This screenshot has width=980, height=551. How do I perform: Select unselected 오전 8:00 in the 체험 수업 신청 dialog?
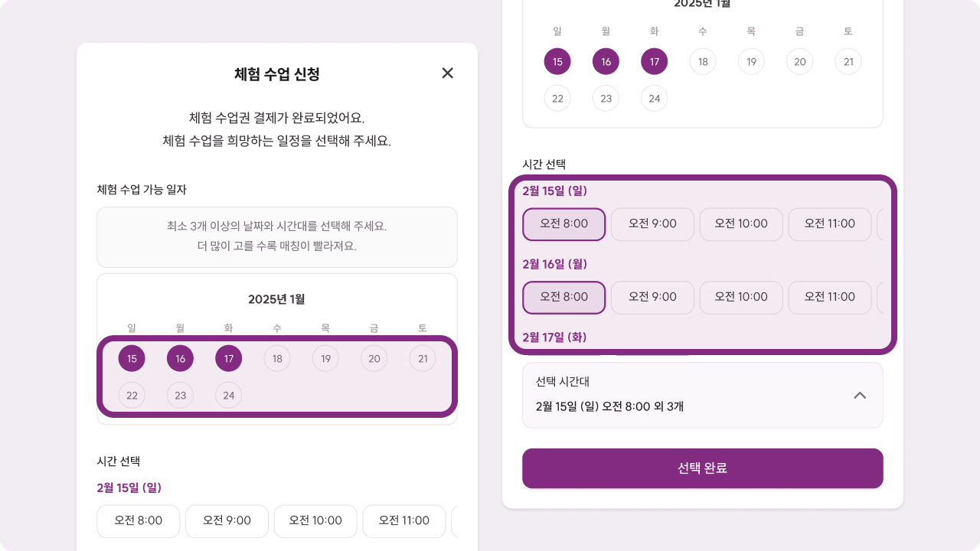coord(139,520)
